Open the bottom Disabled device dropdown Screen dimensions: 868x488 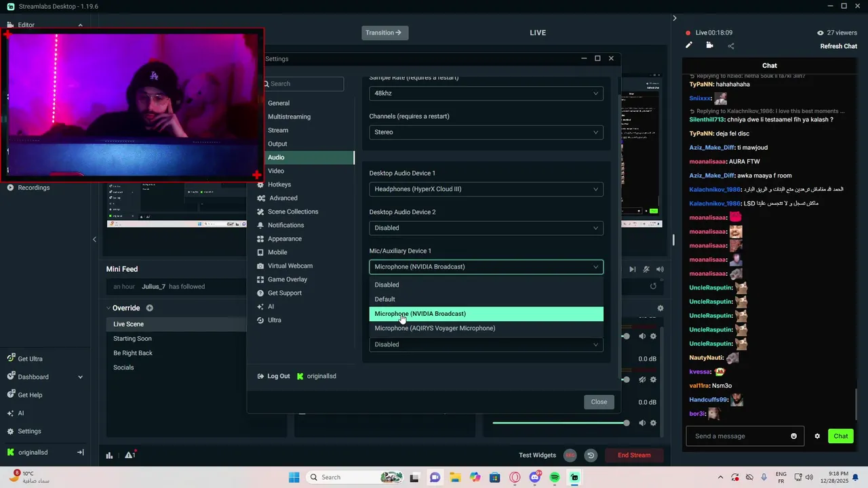[x=486, y=344]
